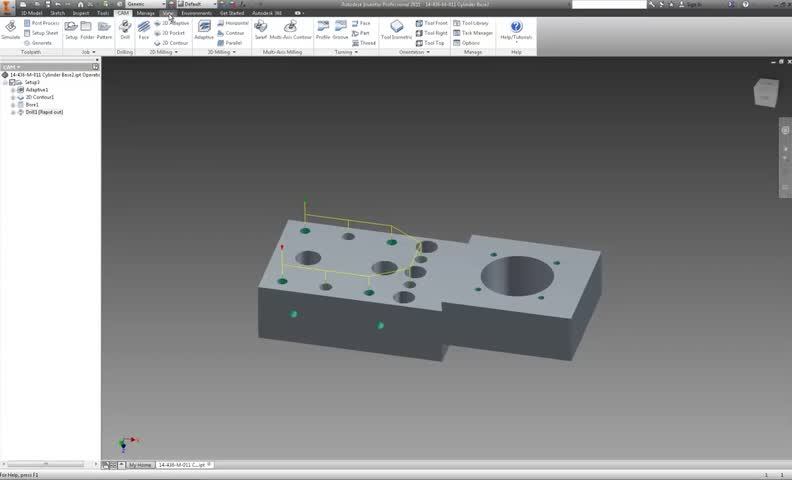This screenshot has height=480, width=792.
Task: Select the turning Profile tool
Action: (x=323, y=30)
